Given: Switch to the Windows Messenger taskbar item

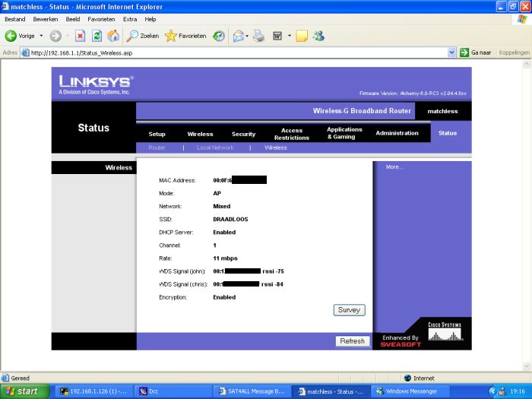Looking at the screenshot, I should pyautogui.click(x=410, y=391).
